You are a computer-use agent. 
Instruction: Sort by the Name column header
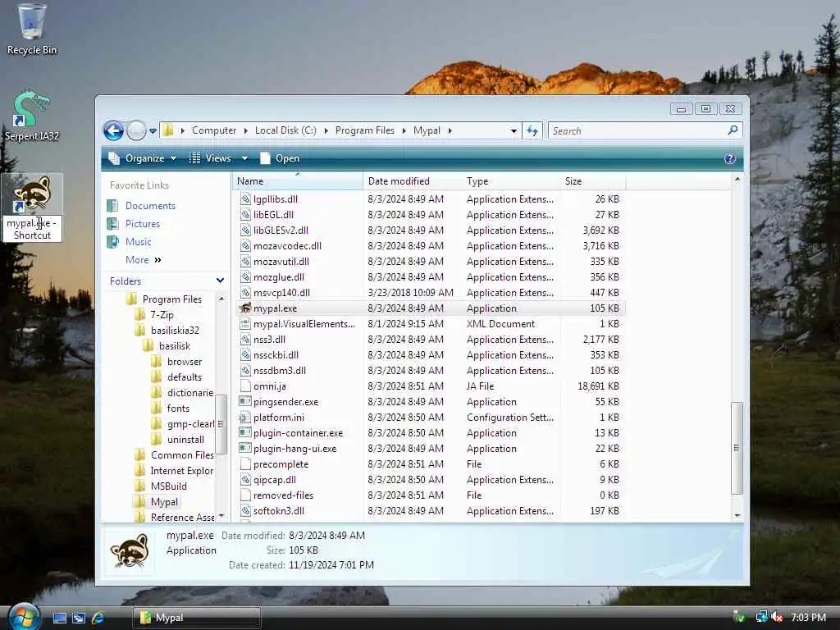pyautogui.click(x=298, y=181)
